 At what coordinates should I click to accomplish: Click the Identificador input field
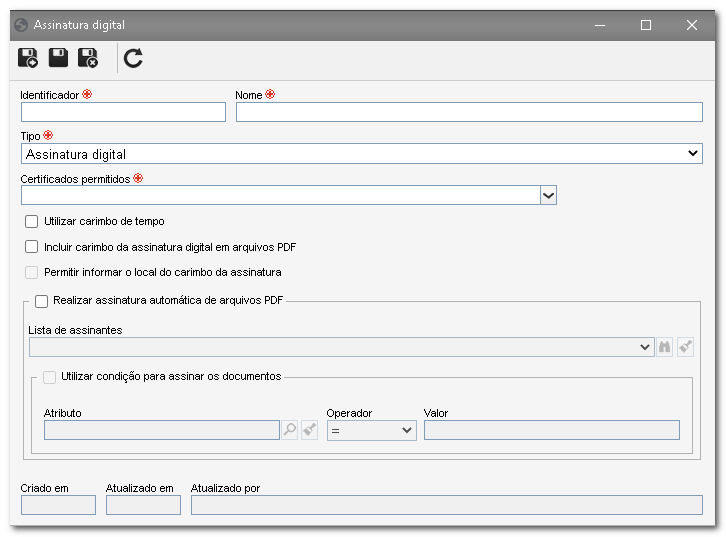tap(123, 112)
